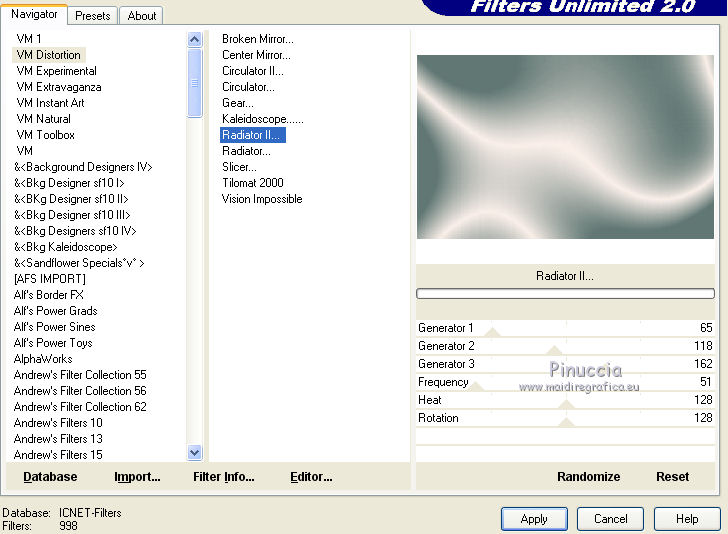Select &<Sandflower Specials°v° > category
728x534 pixels.
click(79, 263)
